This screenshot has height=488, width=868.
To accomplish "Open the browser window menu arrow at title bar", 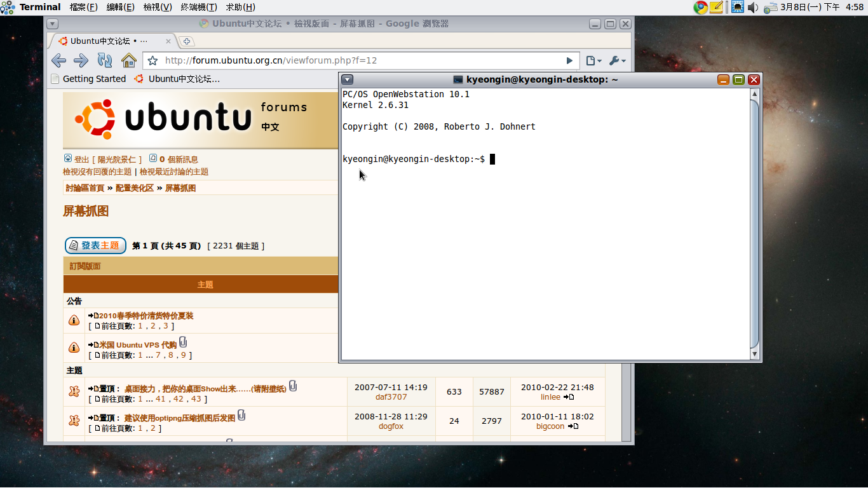I will pyautogui.click(x=53, y=24).
